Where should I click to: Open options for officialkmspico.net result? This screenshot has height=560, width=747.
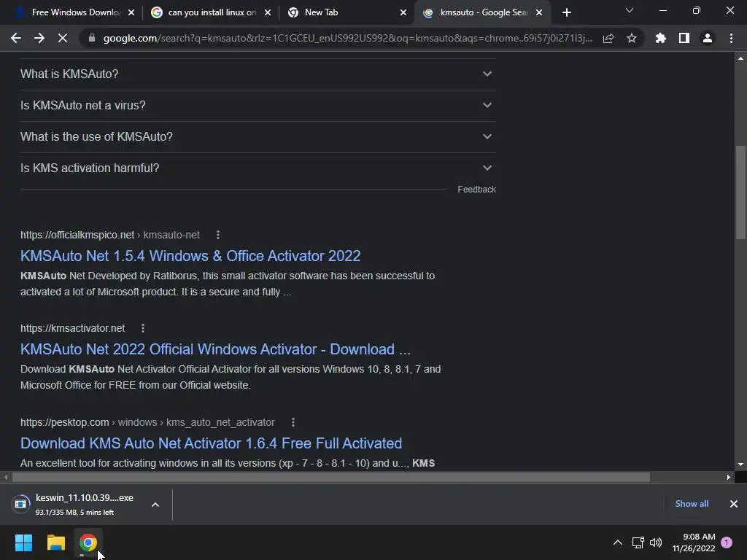[217, 235]
